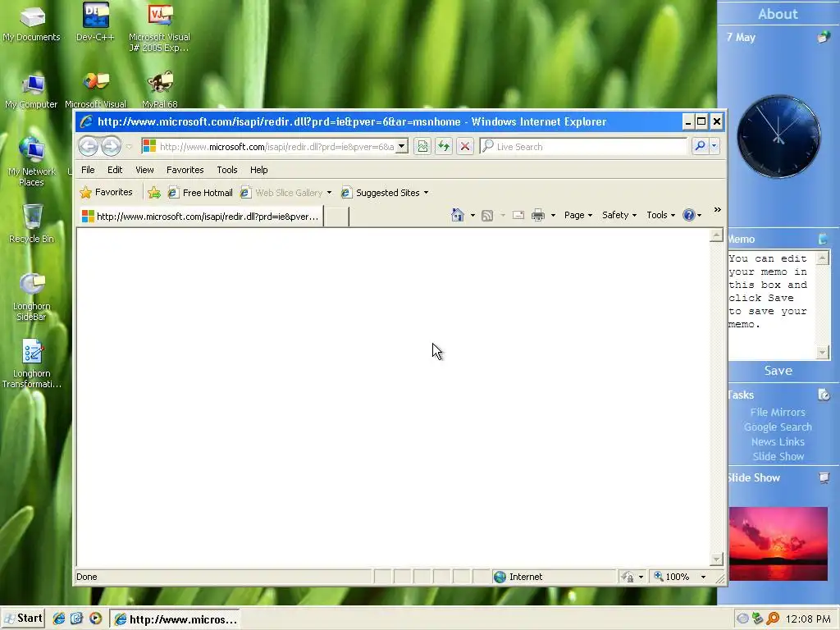The image size is (840, 630).
Task: Open the Web Slice Gallery link
Action: (x=282, y=192)
